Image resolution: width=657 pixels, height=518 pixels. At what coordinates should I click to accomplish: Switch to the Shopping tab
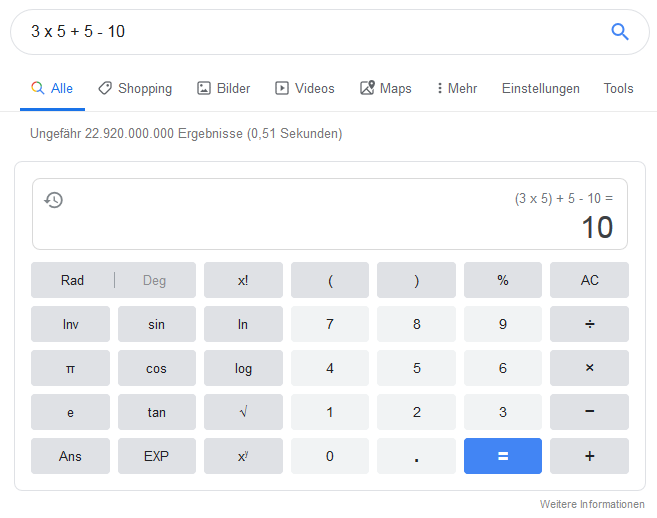[135, 89]
